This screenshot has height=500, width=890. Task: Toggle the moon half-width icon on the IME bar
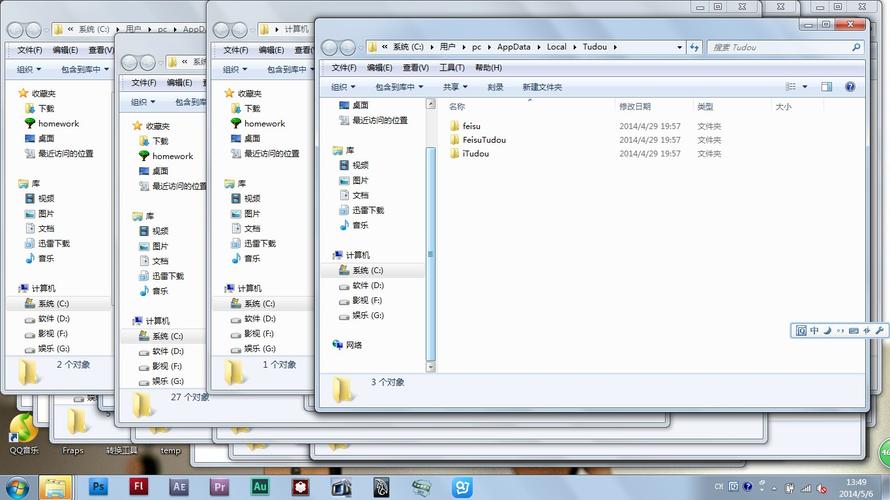828,330
